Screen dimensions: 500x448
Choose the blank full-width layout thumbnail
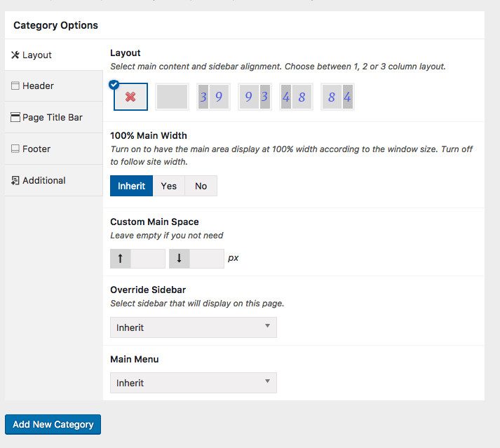click(172, 97)
